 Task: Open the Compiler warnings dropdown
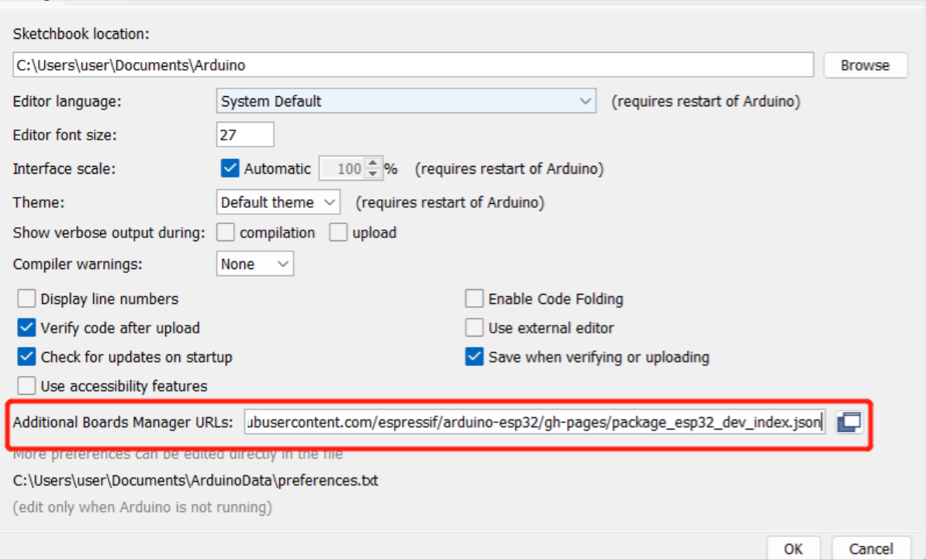254,264
